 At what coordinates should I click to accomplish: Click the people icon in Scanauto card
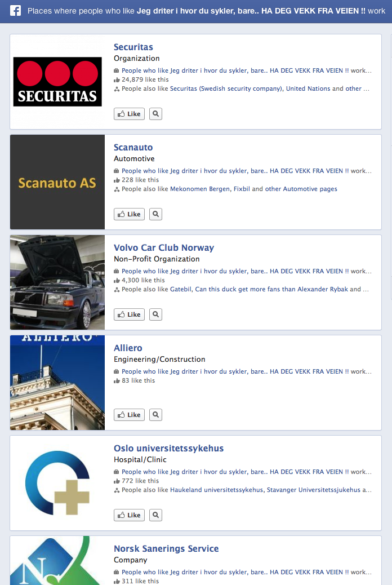[x=117, y=189]
